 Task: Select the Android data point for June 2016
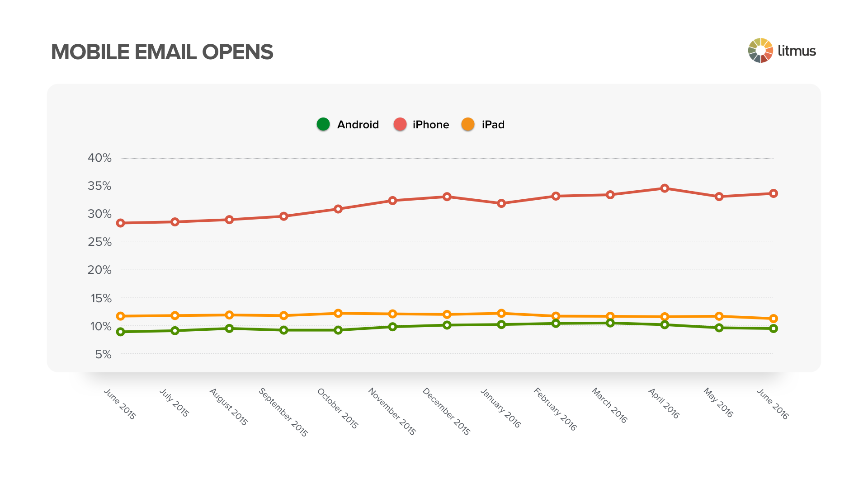[x=774, y=328]
